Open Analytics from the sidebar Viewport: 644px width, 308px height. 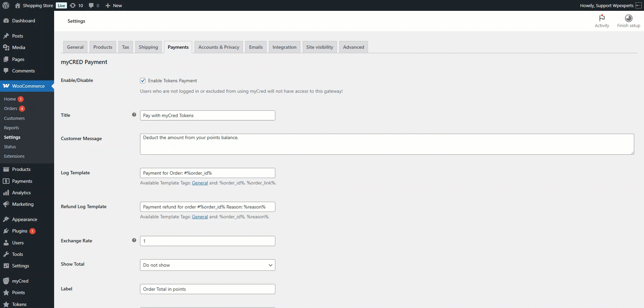(21, 193)
